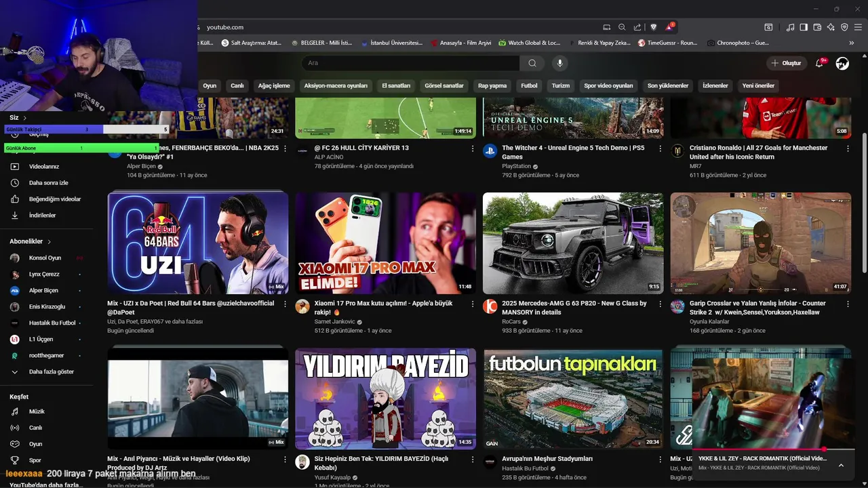This screenshot has height=488, width=868.
Task: Click the Brave Shields lion icon
Action: [x=654, y=27]
